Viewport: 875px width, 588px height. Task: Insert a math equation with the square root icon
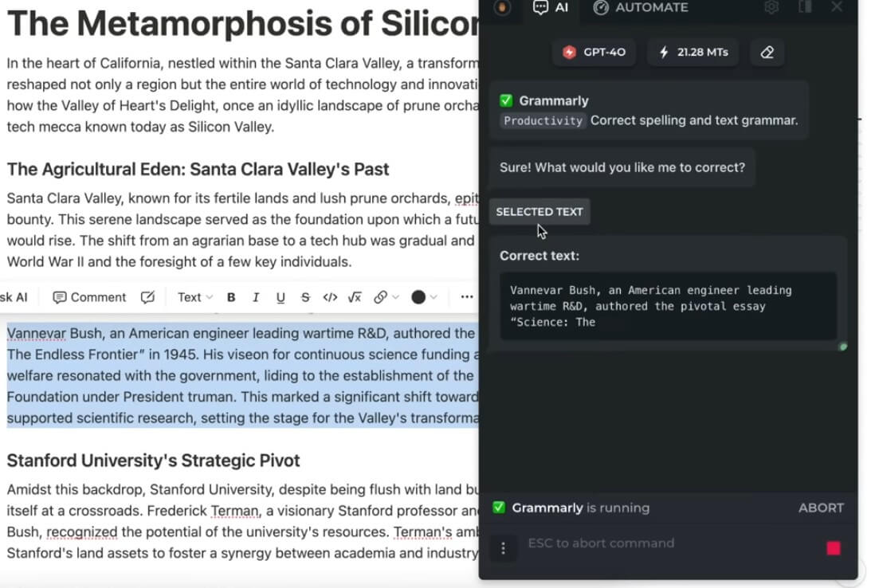tap(355, 297)
